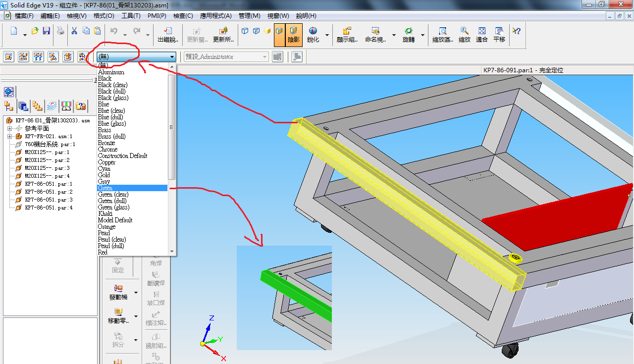Open the 命名視.. dropdown arrow

click(x=394, y=35)
